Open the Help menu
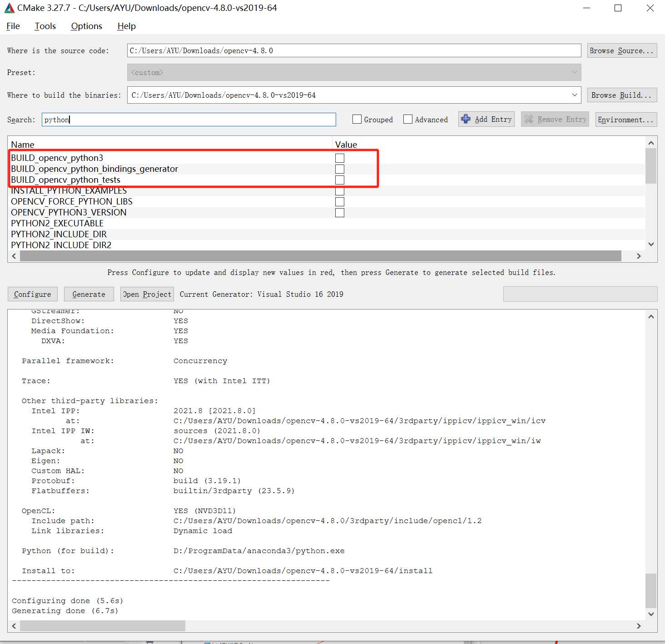The image size is (665, 644). [x=126, y=26]
